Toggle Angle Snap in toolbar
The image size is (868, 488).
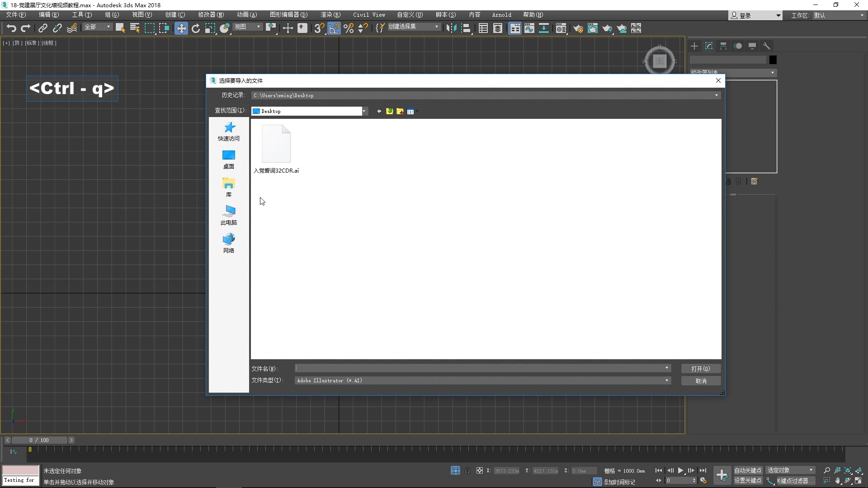point(334,28)
